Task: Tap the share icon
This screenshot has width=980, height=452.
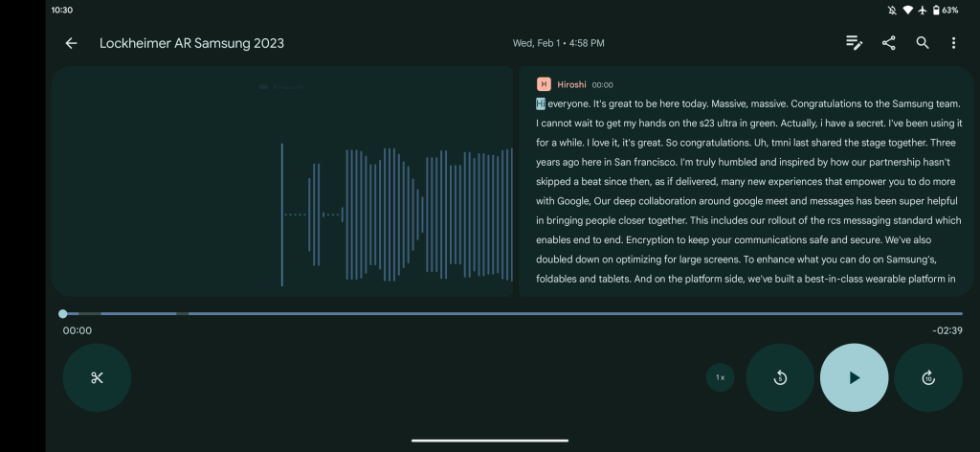Action: pyautogui.click(x=889, y=43)
